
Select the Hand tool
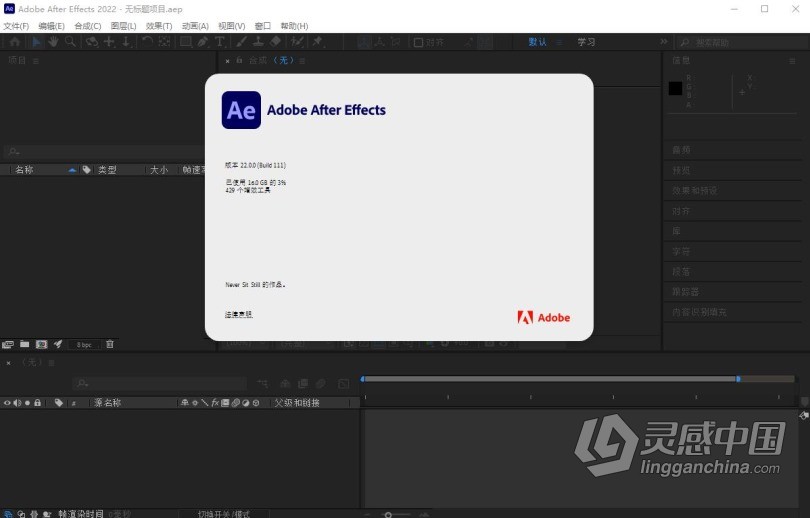click(53, 42)
